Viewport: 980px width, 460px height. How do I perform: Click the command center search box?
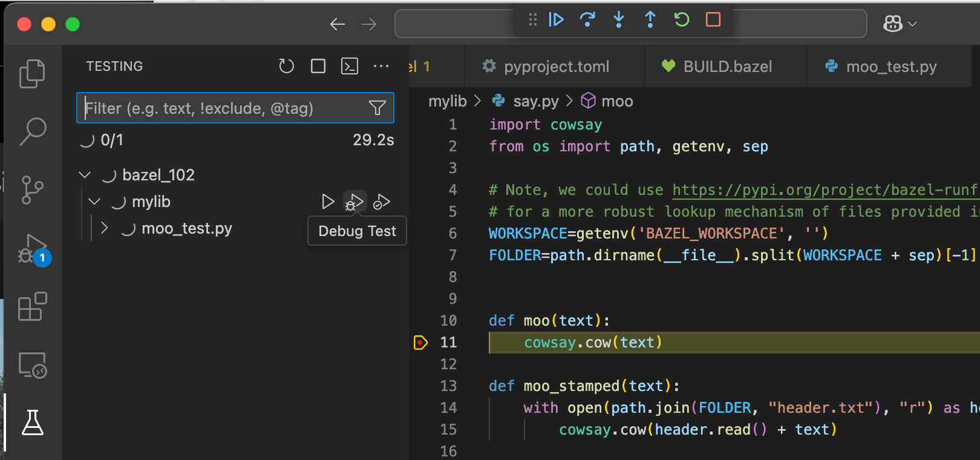[x=631, y=24]
